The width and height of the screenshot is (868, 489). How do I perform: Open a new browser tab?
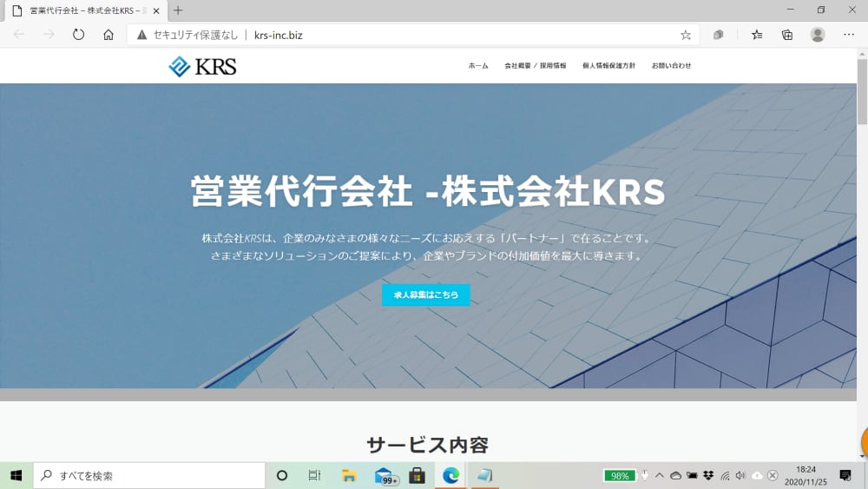178,10
